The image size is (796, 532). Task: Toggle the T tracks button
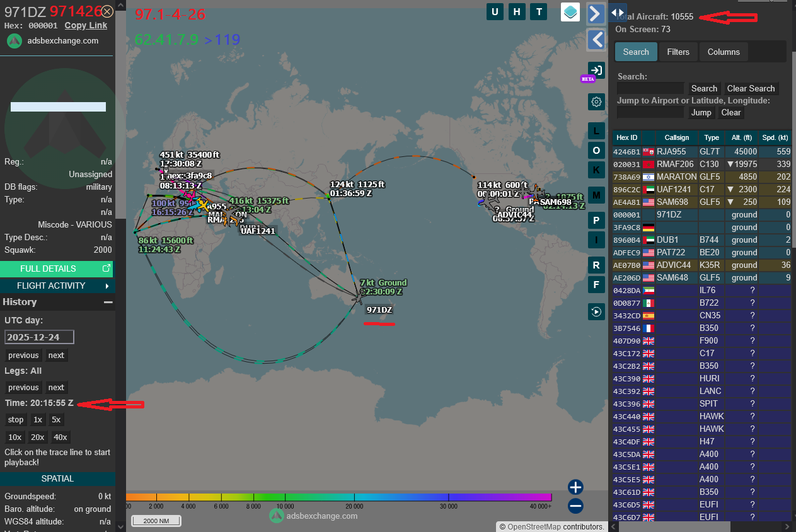pos(538,12)
